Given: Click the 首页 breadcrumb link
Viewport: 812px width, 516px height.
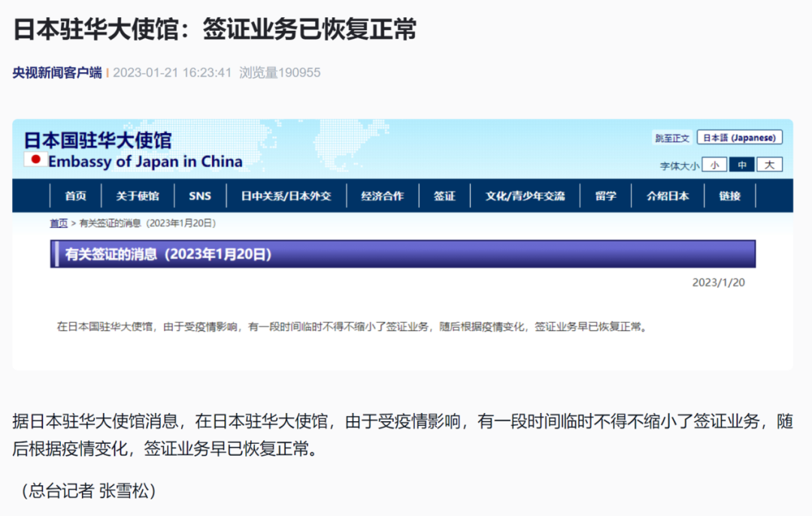Looking at the screenshot, I should pos(59,223).
